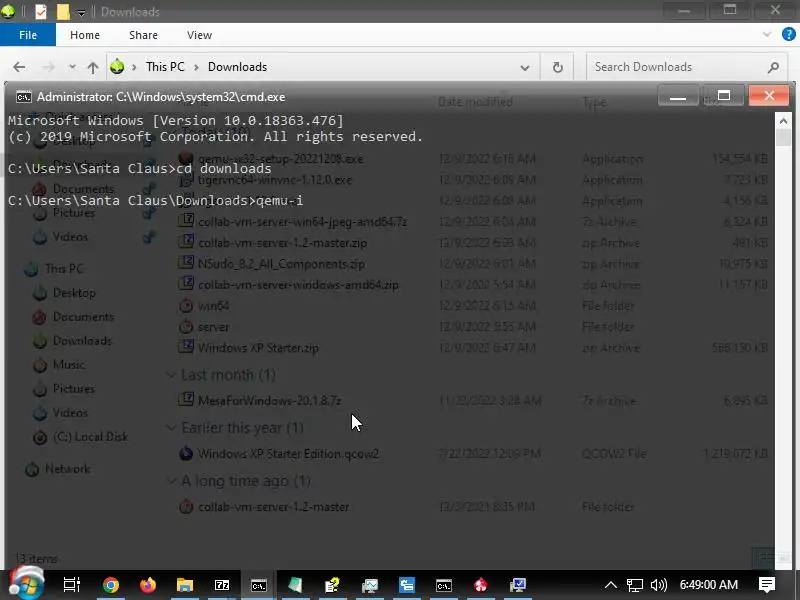Open the recent locations dropdown

pos(72,67)
